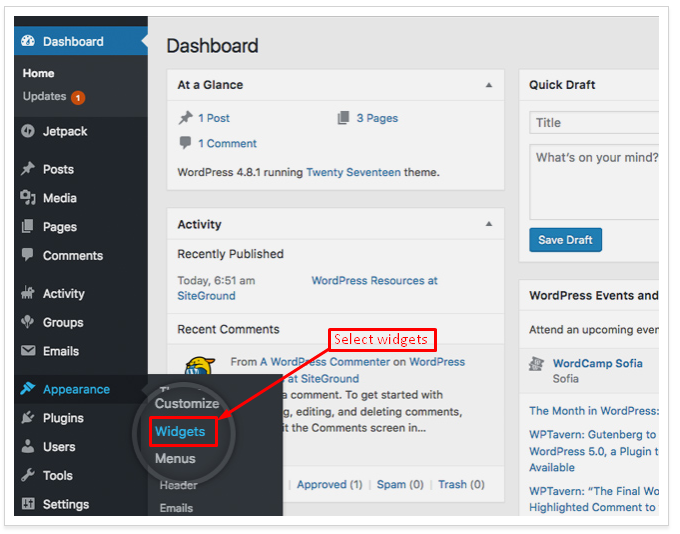The width and height of the screenshot is (680, 534).
Task: Filter comments by Spam (0)
Action: click(x=400, y=484)
